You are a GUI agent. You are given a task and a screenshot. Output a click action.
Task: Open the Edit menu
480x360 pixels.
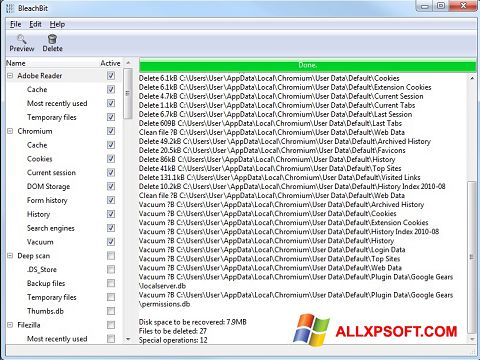35,24
